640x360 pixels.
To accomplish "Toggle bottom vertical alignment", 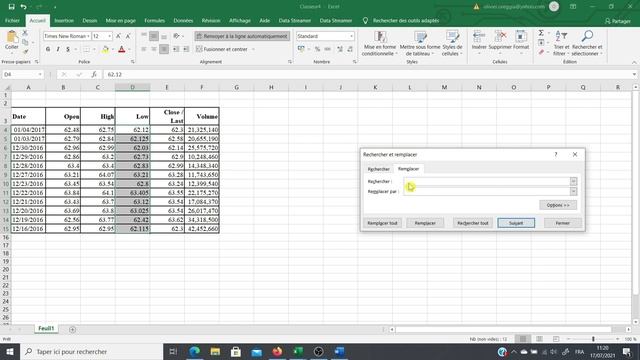I will point(164,36).
